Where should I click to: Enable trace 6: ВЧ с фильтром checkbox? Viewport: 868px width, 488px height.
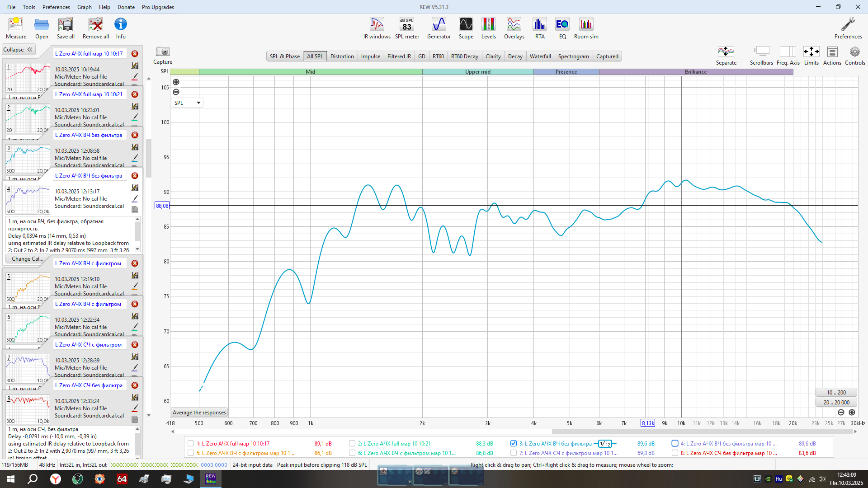352,453
